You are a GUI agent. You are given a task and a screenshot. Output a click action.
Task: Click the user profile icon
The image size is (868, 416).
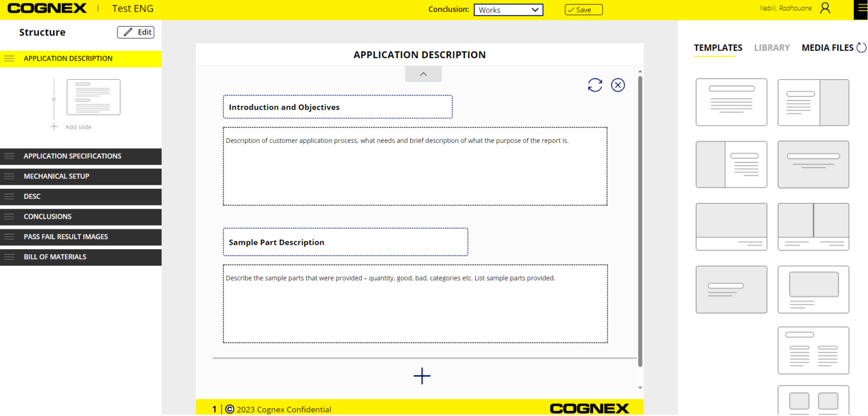[826, 8]
